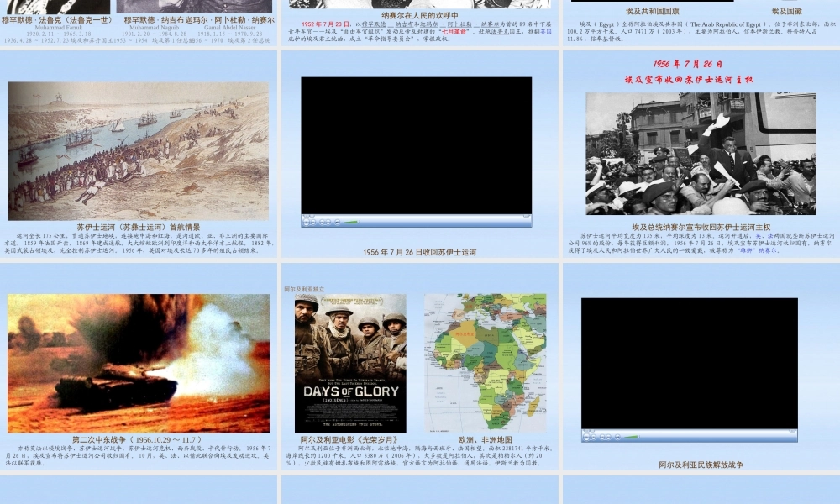Click small label '阿尔及利亚独立' above the movie poster
The width and height of the screenshot is (840, 504).
pyautogui.click(x=304, y=289)
